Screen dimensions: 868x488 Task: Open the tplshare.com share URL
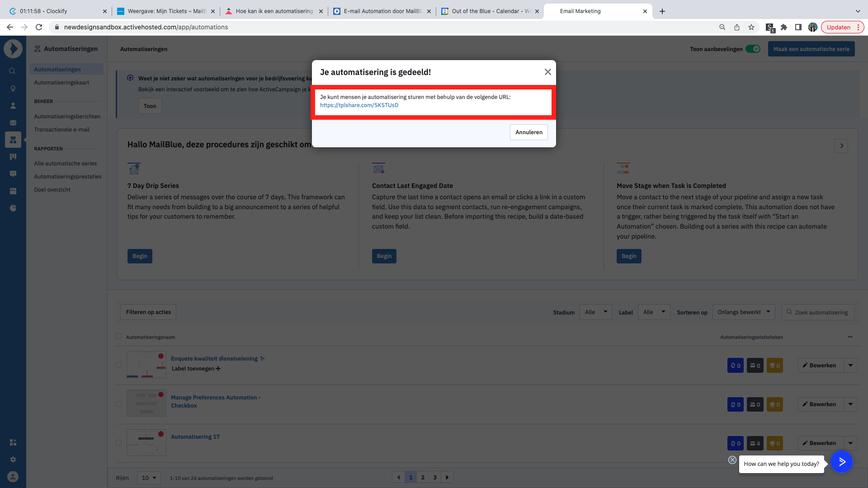coord(359,105)
